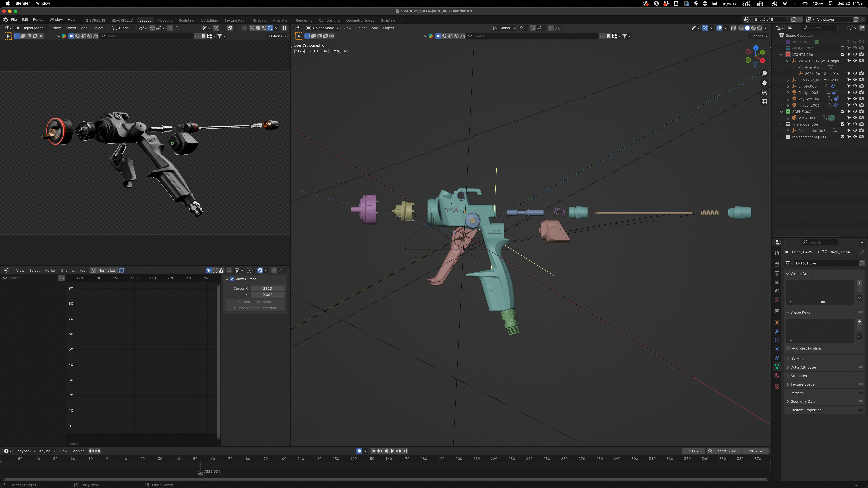This screenshot has width=868, height=488.
Task: Toggle the Show Cursor checkbox
Action: pyautogui.click(x=232, y=279)
